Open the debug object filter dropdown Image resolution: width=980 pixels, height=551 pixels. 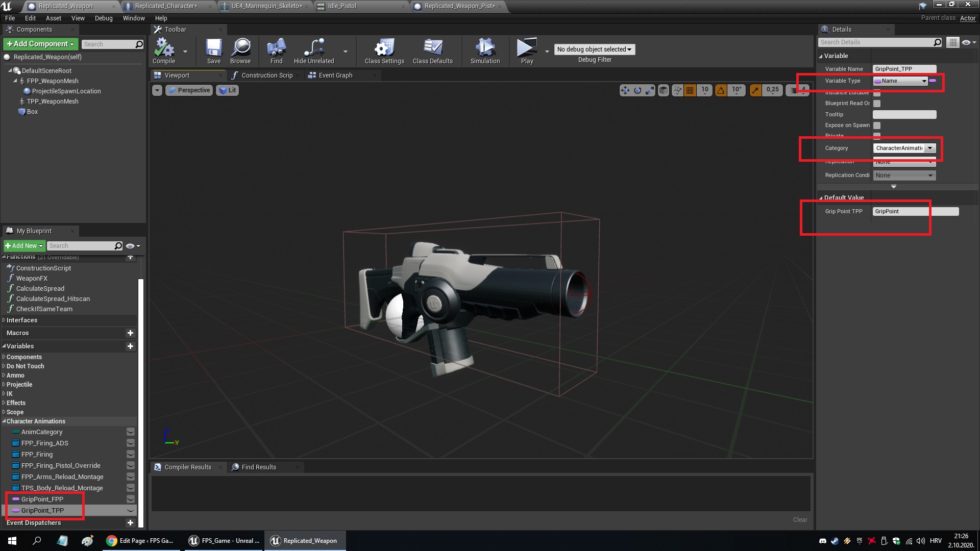pos(594,49)
